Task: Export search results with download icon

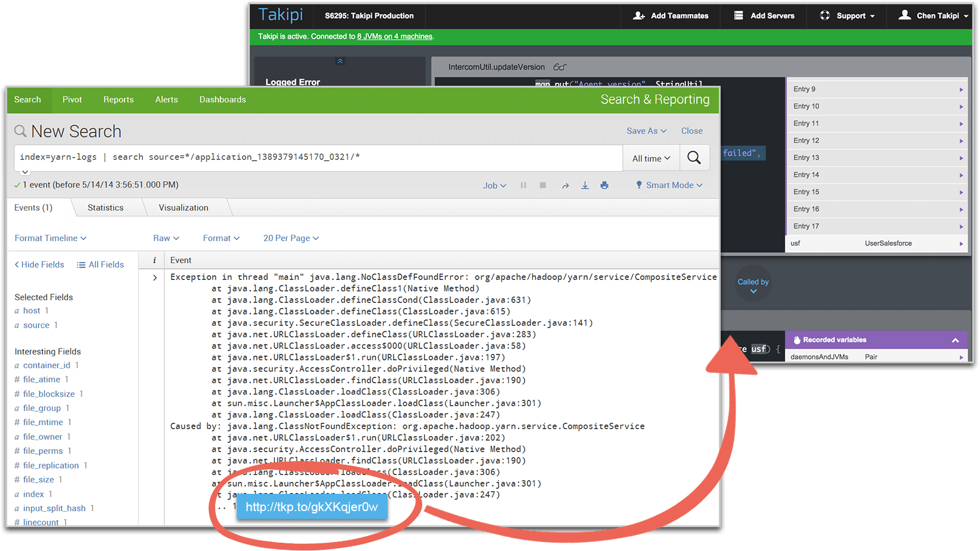Action: click(585, 185)
